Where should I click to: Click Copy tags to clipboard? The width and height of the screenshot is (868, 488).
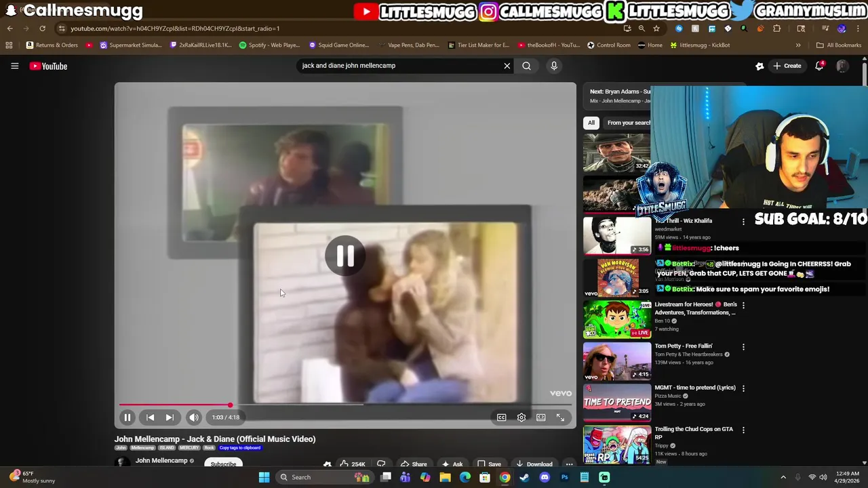[239, 448]
